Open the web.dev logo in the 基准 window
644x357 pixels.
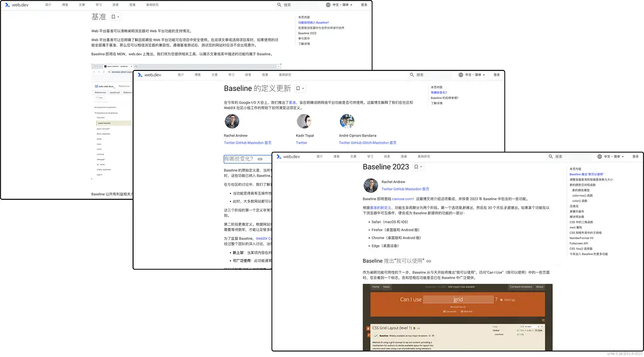[x=17, y=5]
